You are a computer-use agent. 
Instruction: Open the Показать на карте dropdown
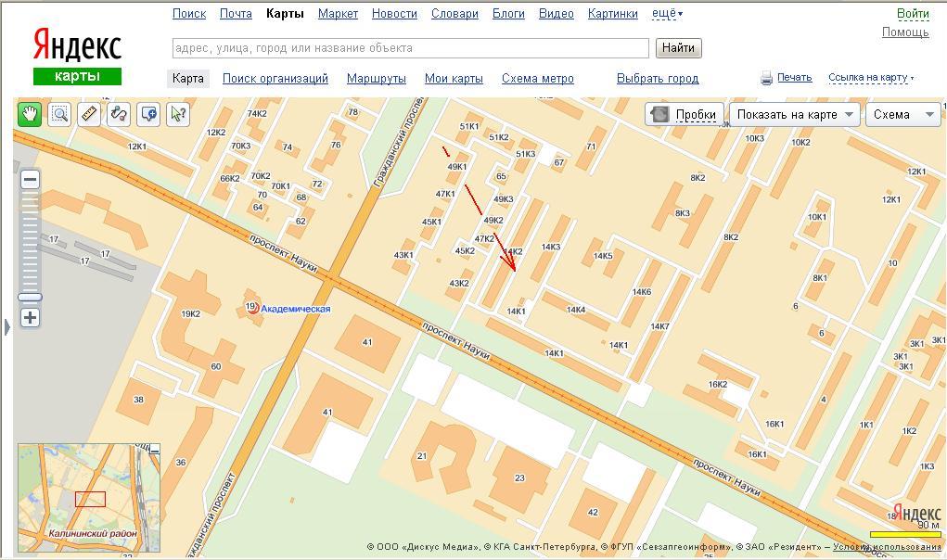coord(795,114)
